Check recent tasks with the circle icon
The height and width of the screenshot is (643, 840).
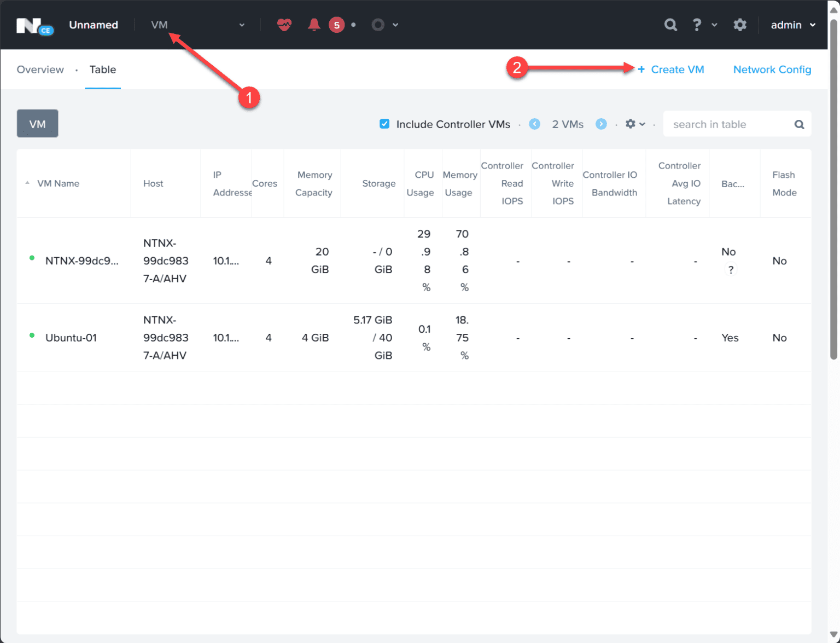[x=378, y=25]
